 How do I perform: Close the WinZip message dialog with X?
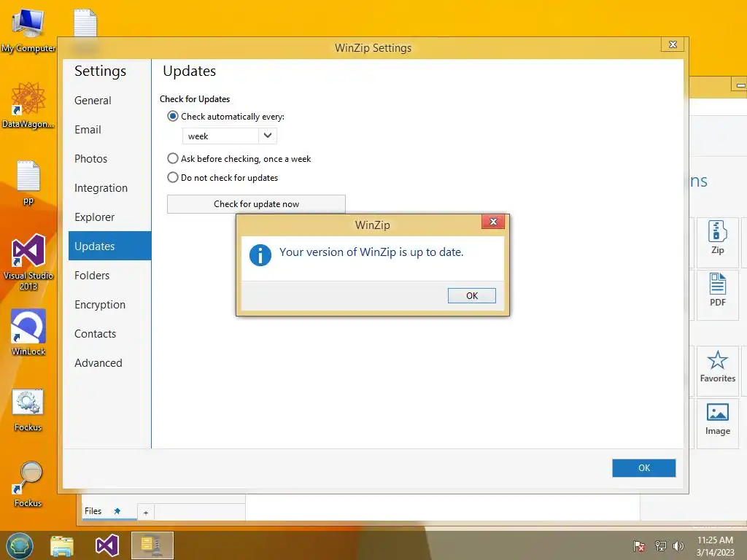pos(493,222)
